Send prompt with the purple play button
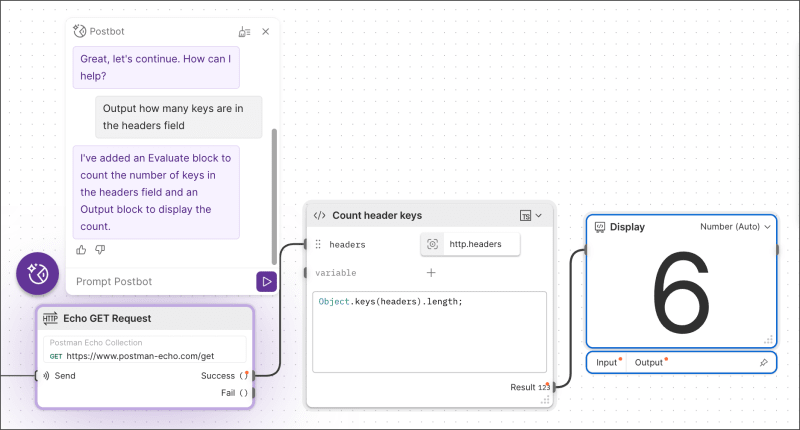The width and height of the screenshot is (800, 430). [266, 282]
